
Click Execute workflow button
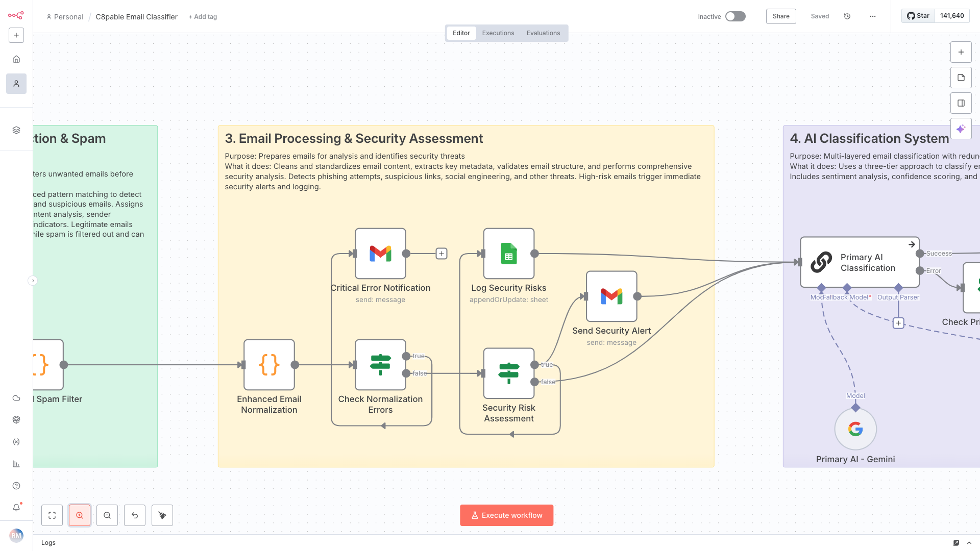[506, 515]
